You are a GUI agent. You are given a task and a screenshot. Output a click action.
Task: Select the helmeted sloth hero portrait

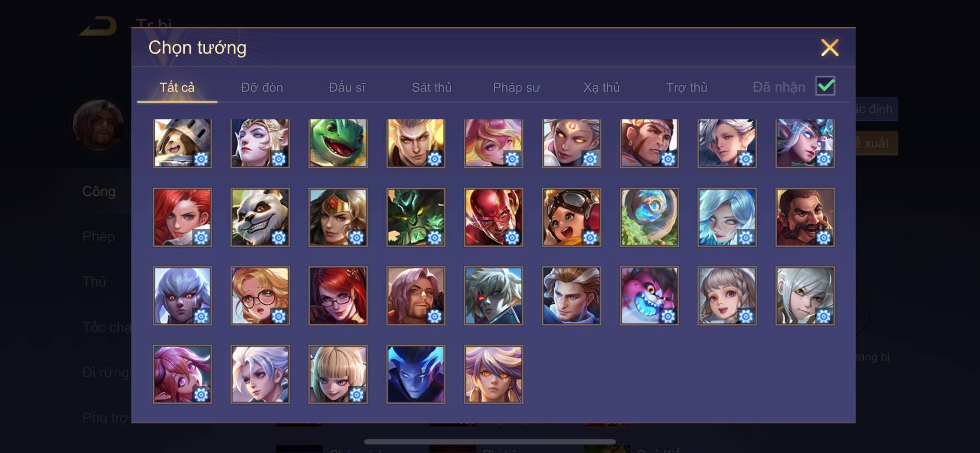point(182,143)
